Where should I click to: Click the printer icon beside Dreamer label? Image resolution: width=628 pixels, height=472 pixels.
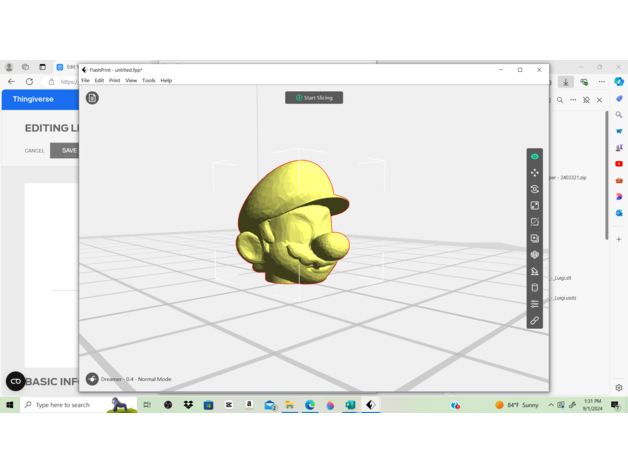pos(92,379)
